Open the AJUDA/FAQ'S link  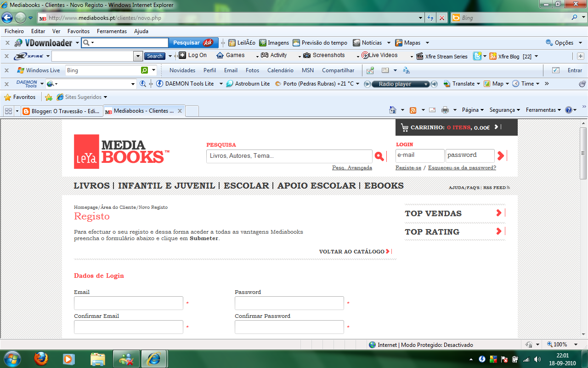coord(464,188)
